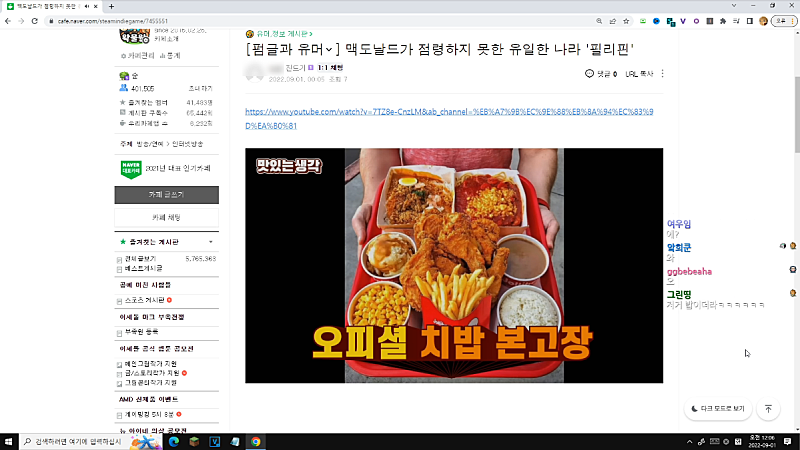Enable 다크 모드로 보기 dark mode

click(718, 409)
